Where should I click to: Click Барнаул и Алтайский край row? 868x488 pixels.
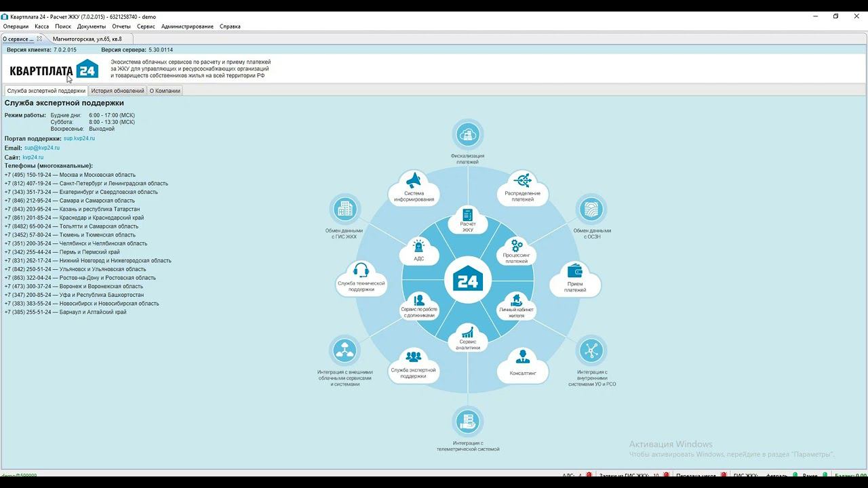coord(65,312)
